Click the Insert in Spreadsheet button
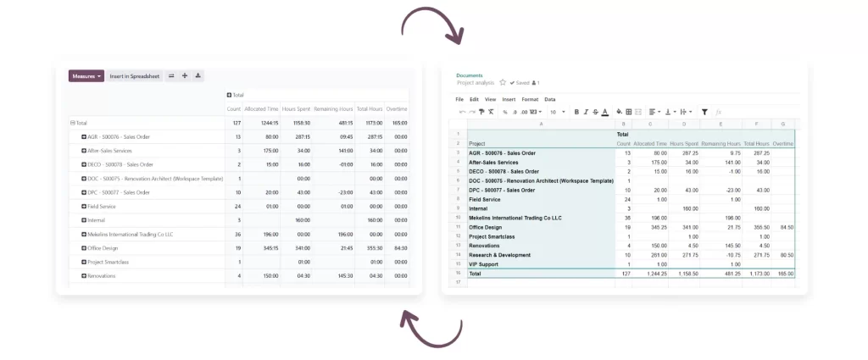 pos(134,76)
